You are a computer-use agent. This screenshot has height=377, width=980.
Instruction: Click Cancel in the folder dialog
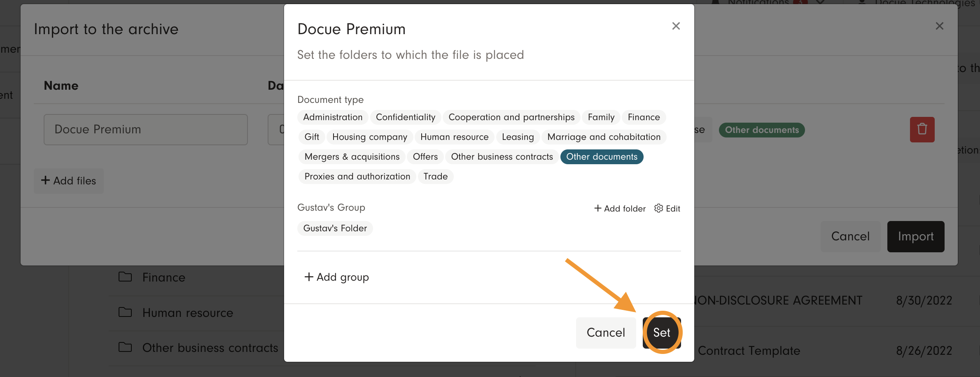click(606, 333)
